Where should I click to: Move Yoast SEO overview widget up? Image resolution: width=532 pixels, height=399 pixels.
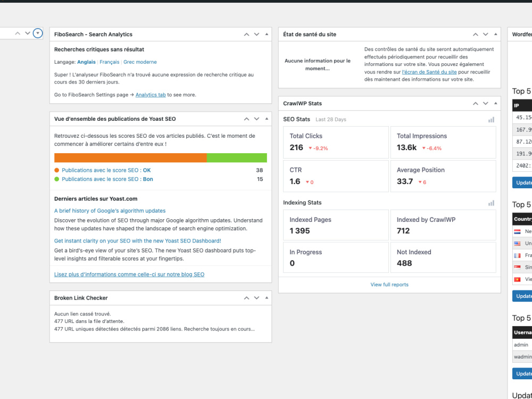(247, 119)
